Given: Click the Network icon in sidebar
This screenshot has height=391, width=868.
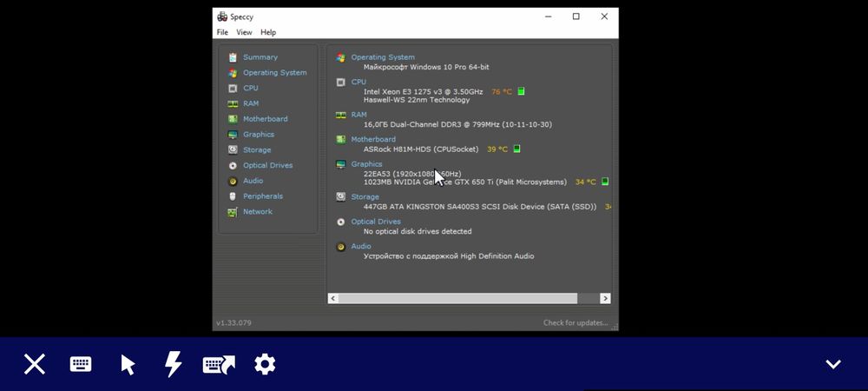Looking at the screenshot, I should [x=233, y=212].
